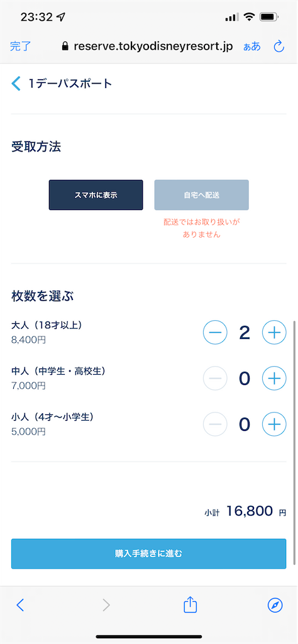Tap 完了 to close the browser
The width and height of the screenshot is (298, 644).
(x=21, y=47)
